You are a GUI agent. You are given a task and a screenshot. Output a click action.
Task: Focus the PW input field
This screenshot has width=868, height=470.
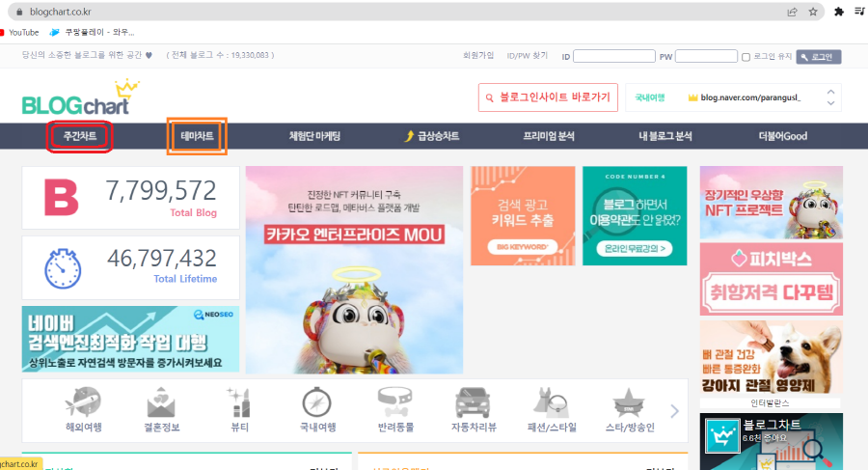tap(706, 56)
